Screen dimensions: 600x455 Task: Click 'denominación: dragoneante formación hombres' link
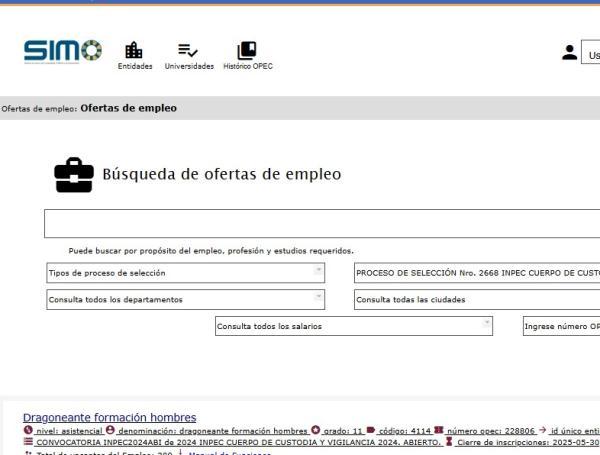[213, 431]
